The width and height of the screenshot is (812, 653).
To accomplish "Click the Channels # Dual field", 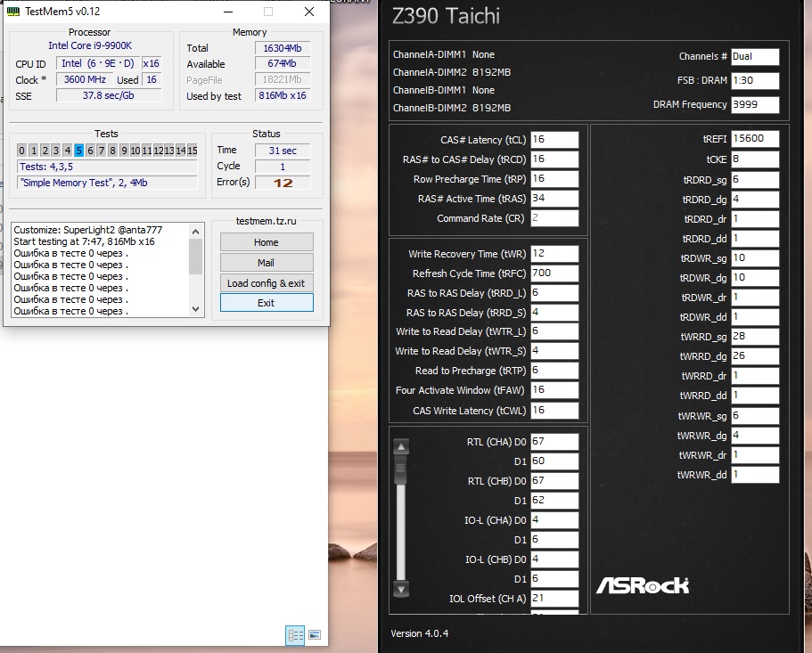I will coord(755,57).
